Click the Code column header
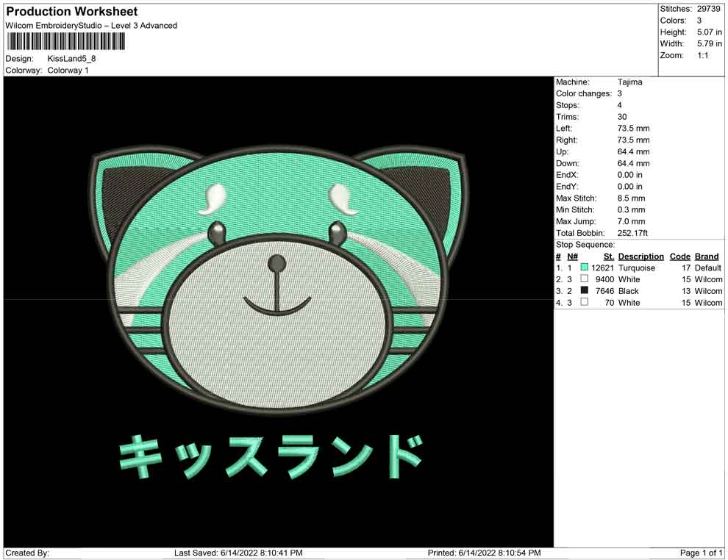 [x=680, y=256]
